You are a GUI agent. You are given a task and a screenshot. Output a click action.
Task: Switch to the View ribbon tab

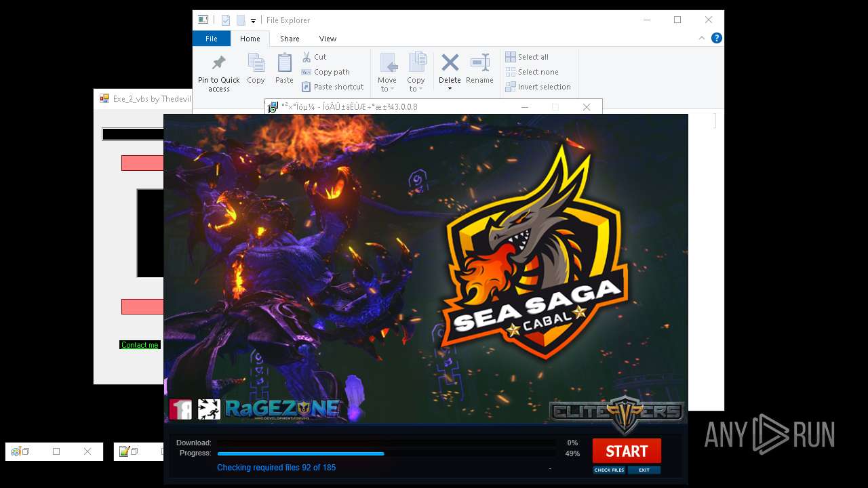pyautogui.click(x=328, y=39)
